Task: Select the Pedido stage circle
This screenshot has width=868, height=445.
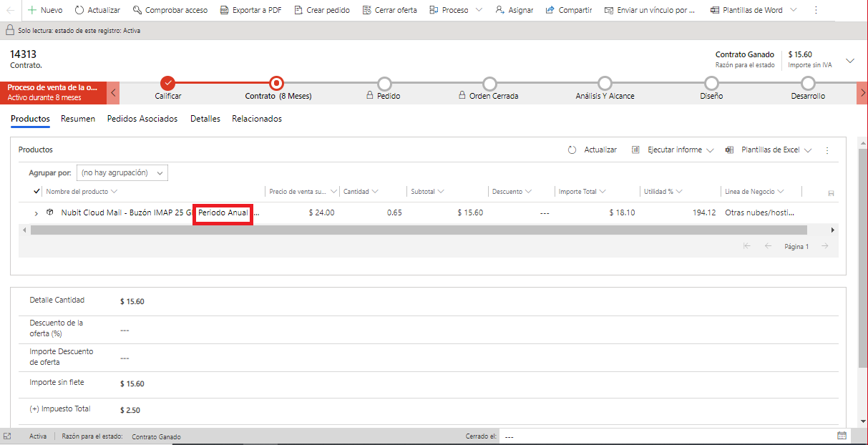Action: click(384, 83)
